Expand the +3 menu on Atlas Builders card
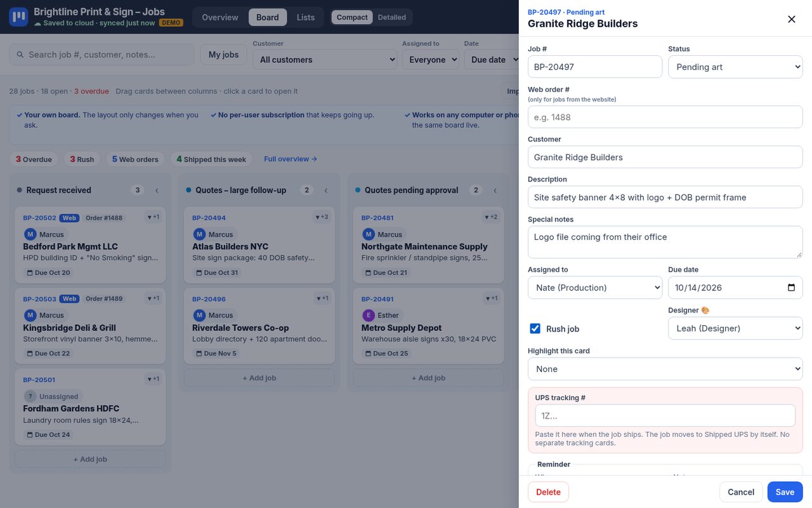 (322, 217)
